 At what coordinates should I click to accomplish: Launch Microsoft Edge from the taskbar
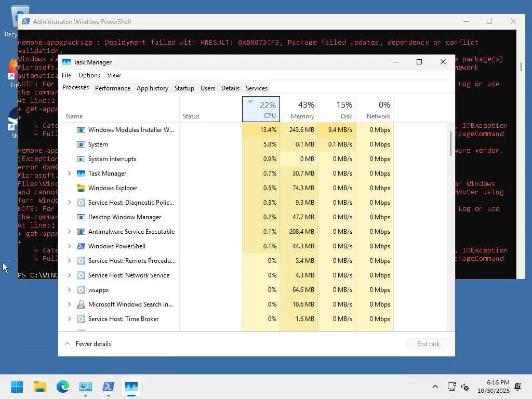pos(63,387)
